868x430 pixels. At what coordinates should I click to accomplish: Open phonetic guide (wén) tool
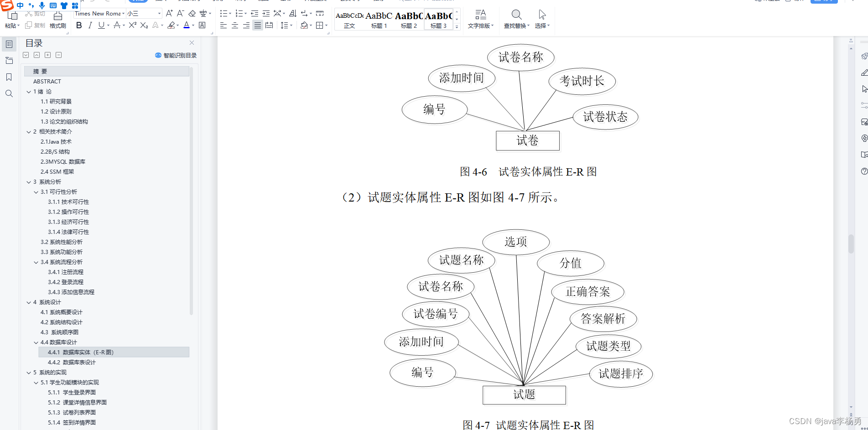point(203,13)
